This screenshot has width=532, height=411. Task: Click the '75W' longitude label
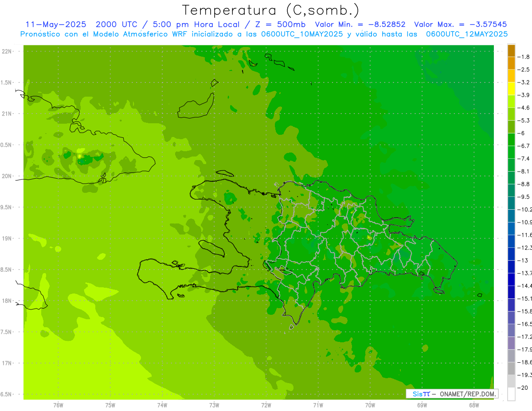tap(110, 405)
